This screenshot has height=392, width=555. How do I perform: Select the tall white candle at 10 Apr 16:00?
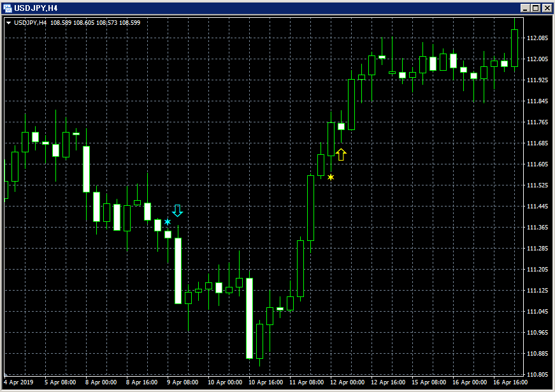tap(250, 318)
